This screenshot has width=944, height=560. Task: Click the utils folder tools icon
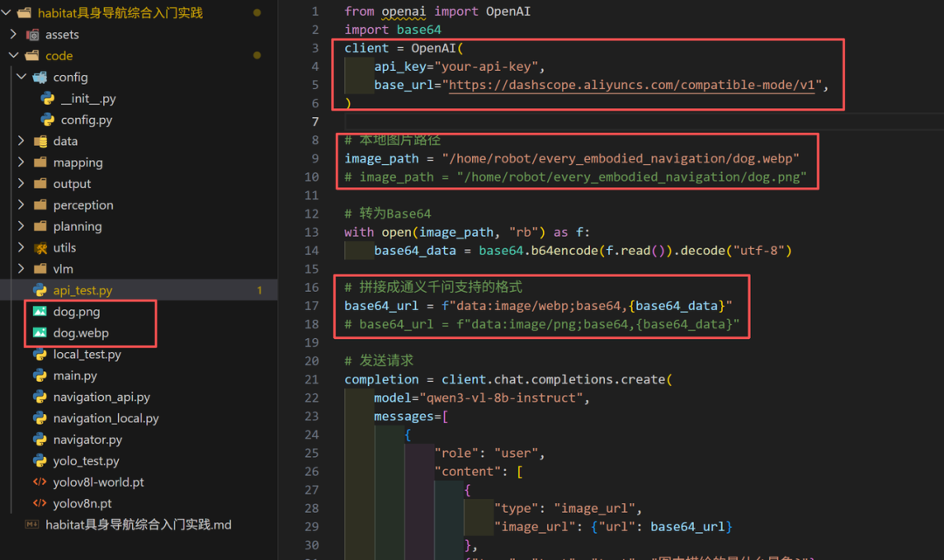40,248
